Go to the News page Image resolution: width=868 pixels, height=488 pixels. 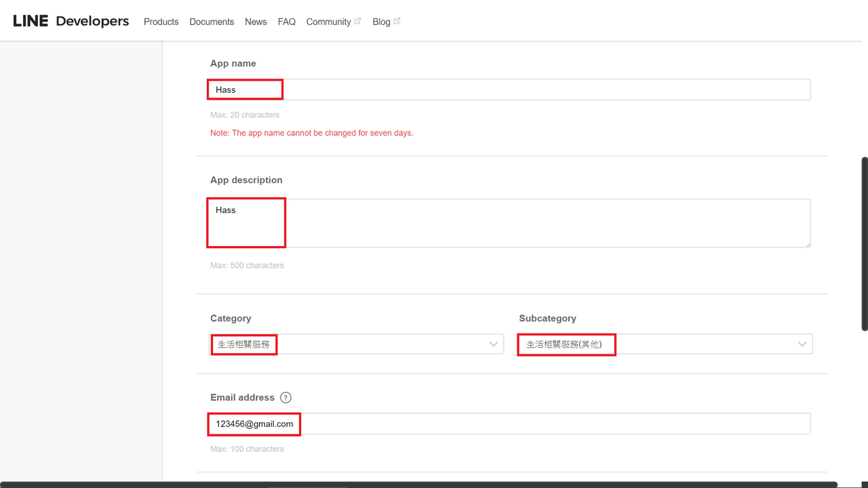pos(256,22)
